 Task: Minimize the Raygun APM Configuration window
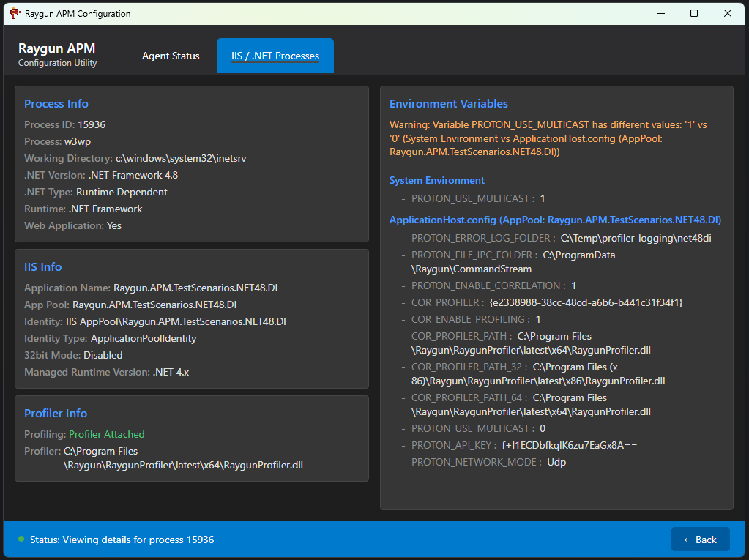coord(661,13)
